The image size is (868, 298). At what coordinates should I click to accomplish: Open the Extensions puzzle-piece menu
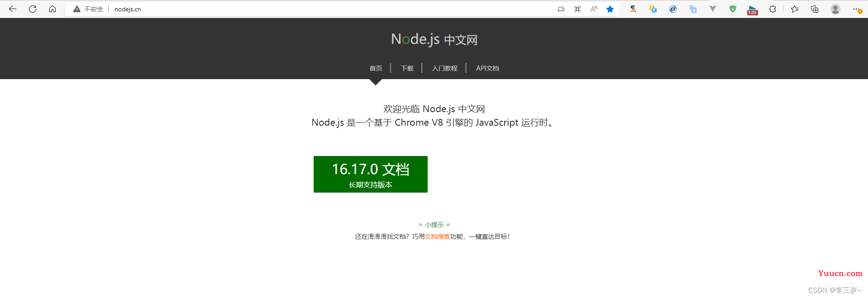coord(773,9)
